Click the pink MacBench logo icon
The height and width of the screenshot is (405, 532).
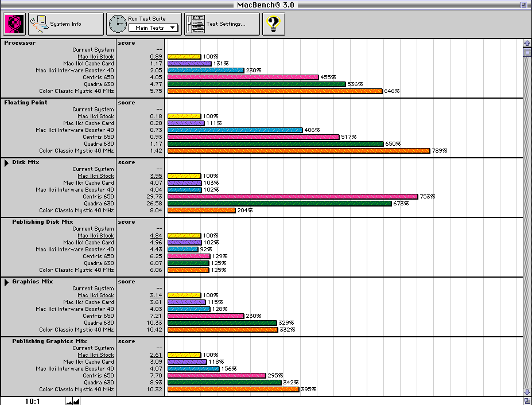coord(14,24)
